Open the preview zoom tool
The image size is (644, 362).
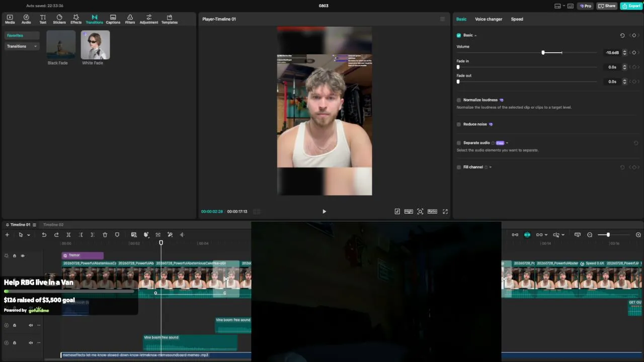(420, 212)
